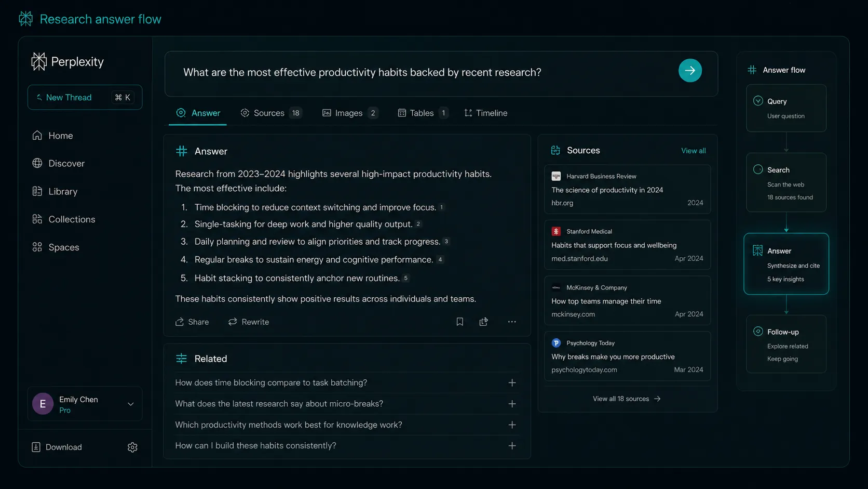Image resolution: width=868 pixels, height=489 pixels.
Task: Expand 'How can I build these habits'
Action: pyautogui.click(x=512, y=446)
